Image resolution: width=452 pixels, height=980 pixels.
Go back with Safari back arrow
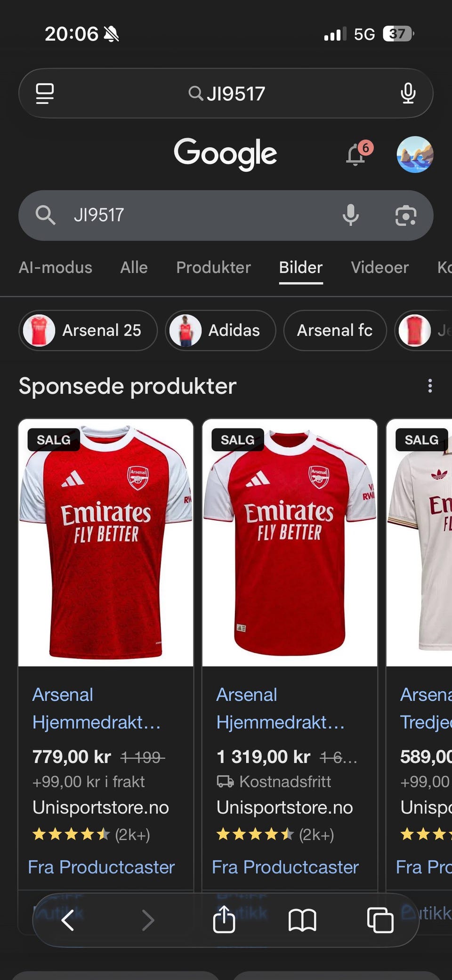point(68,920)
